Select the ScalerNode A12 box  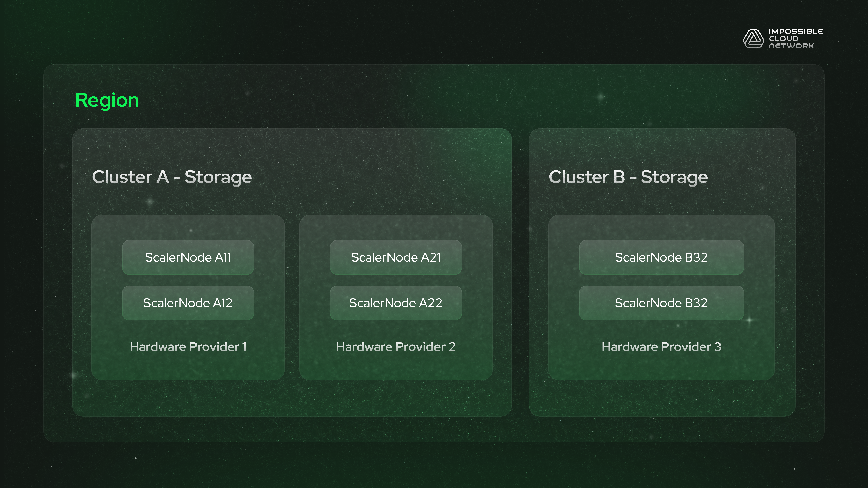tap(188, 303)
